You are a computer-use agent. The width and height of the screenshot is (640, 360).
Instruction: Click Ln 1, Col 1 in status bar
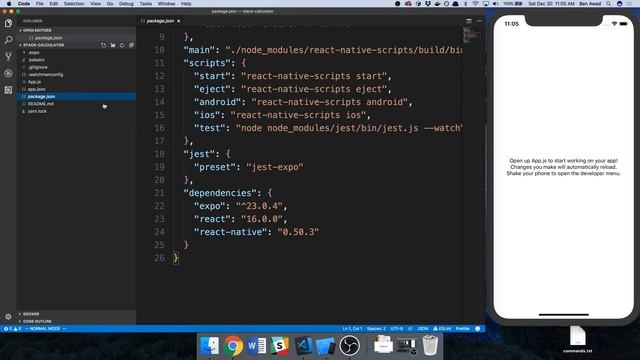pos(352,329)
